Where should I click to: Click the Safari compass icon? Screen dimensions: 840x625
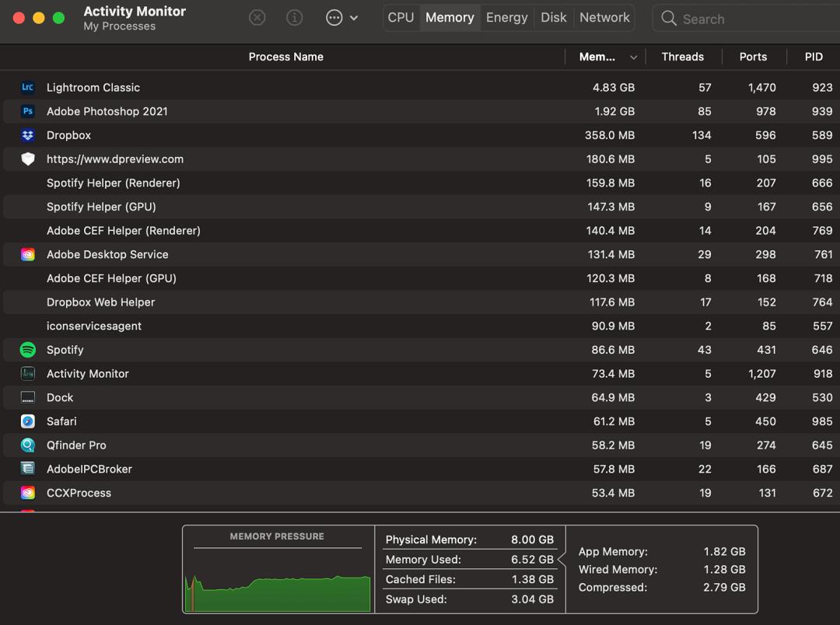click(28, 421)
